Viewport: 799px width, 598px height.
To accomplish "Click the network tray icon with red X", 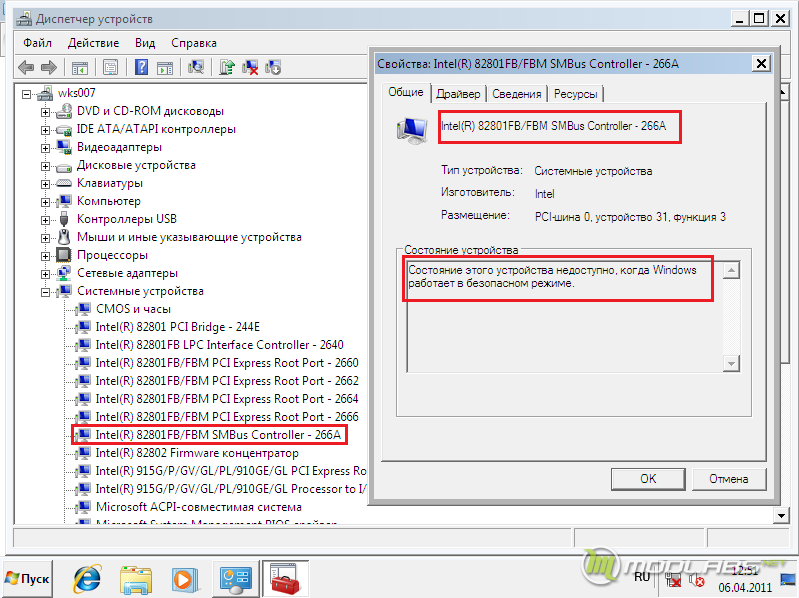I will pos(673,580).
